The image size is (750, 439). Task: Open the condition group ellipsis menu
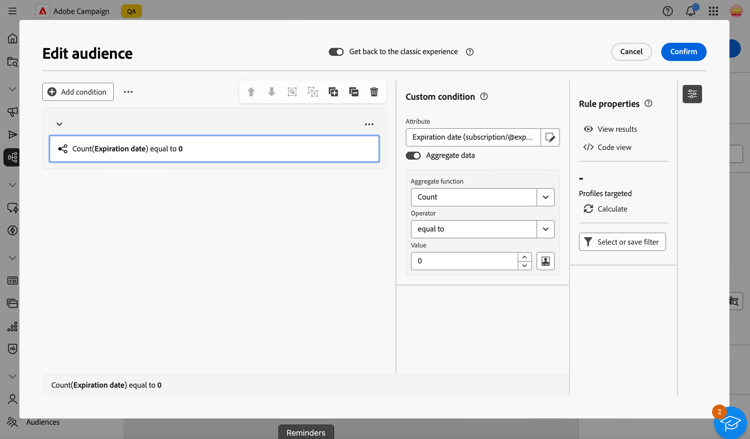[x=369, y=125]
